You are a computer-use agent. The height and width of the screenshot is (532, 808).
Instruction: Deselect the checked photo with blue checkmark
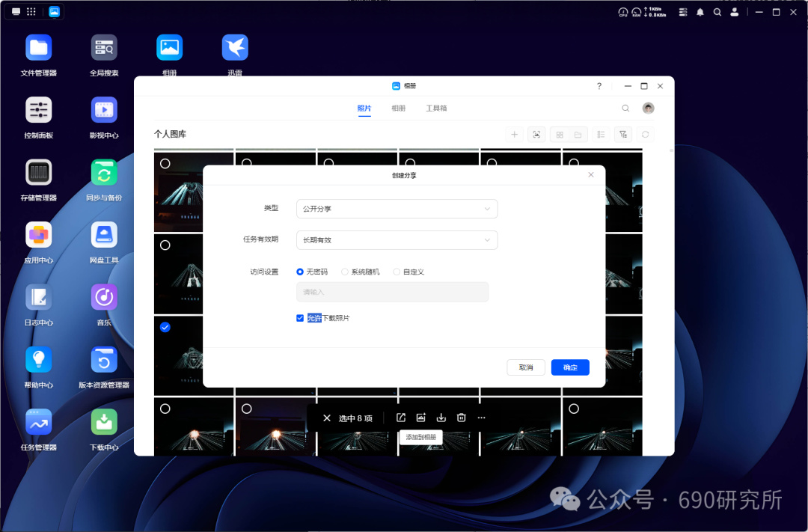coord(165,327)
